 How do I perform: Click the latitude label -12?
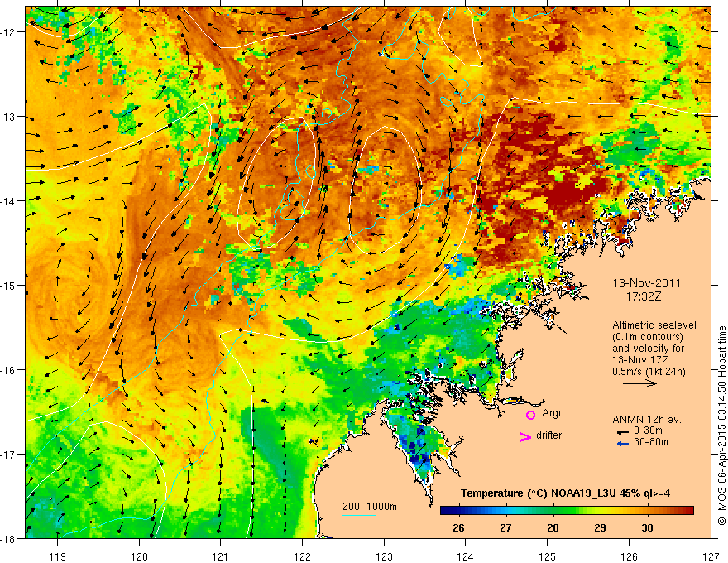coord(9,32)
